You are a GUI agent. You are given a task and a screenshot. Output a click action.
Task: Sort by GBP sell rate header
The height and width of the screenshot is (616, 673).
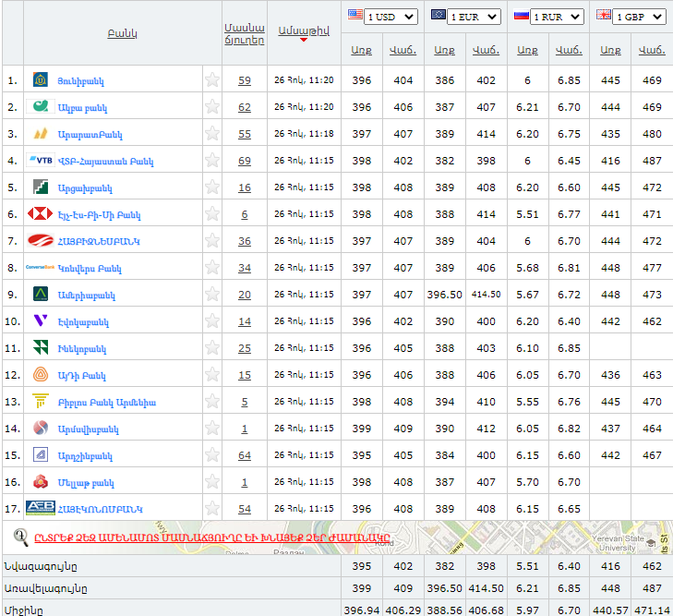652,50
